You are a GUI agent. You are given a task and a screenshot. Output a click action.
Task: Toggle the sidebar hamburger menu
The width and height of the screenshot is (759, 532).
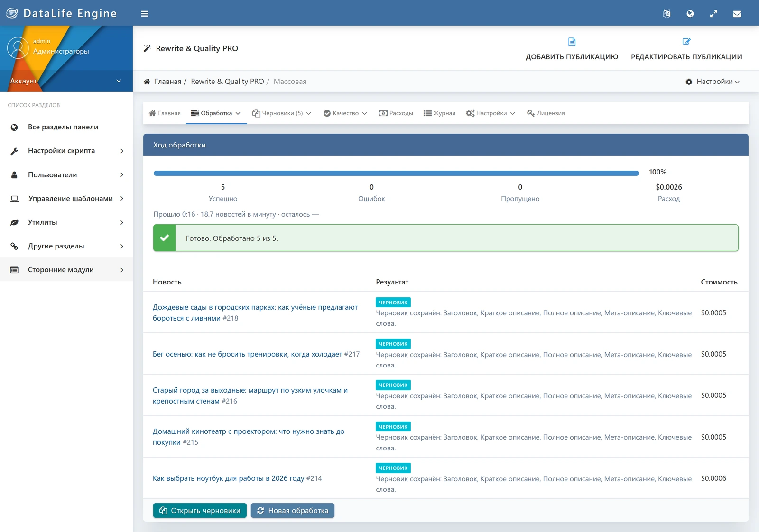point(145,14)
